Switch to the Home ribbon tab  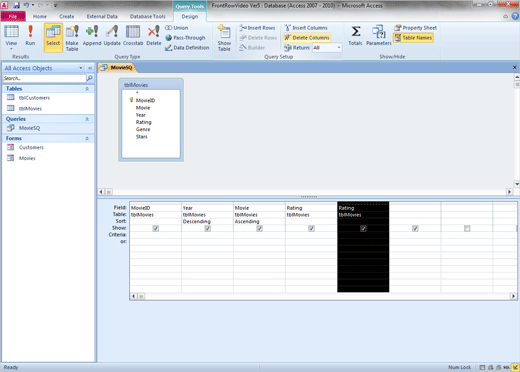tap(40, 16)
